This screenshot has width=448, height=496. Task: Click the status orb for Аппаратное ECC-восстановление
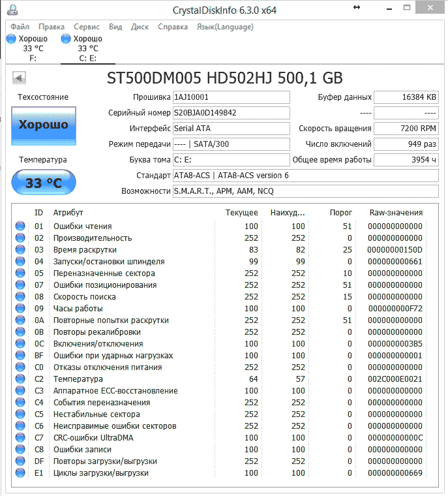click(x=20, y=391)
